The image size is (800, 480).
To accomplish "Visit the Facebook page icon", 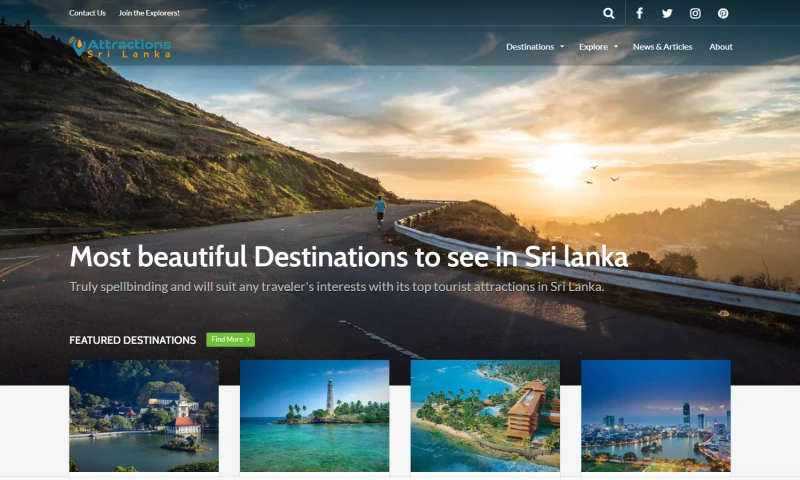I will 639,13.
